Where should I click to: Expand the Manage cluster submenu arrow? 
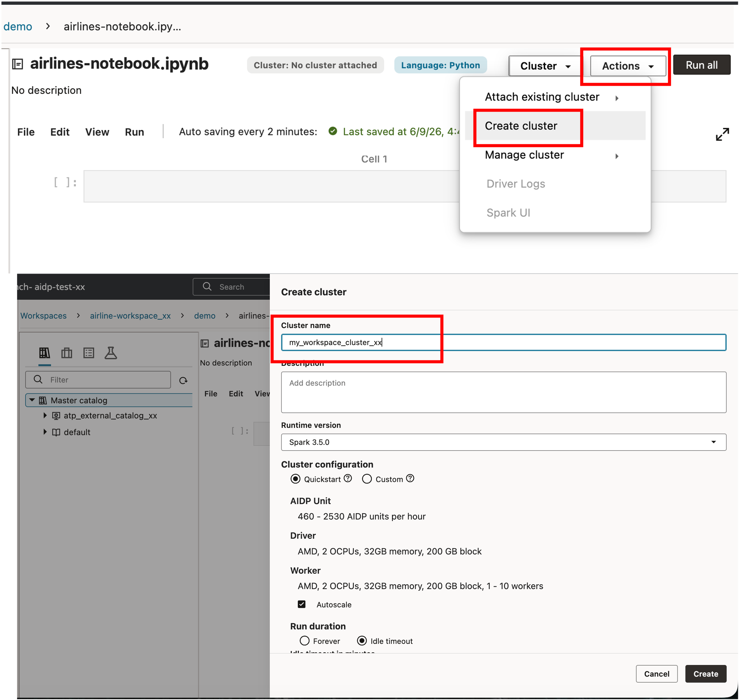(616, 156)
